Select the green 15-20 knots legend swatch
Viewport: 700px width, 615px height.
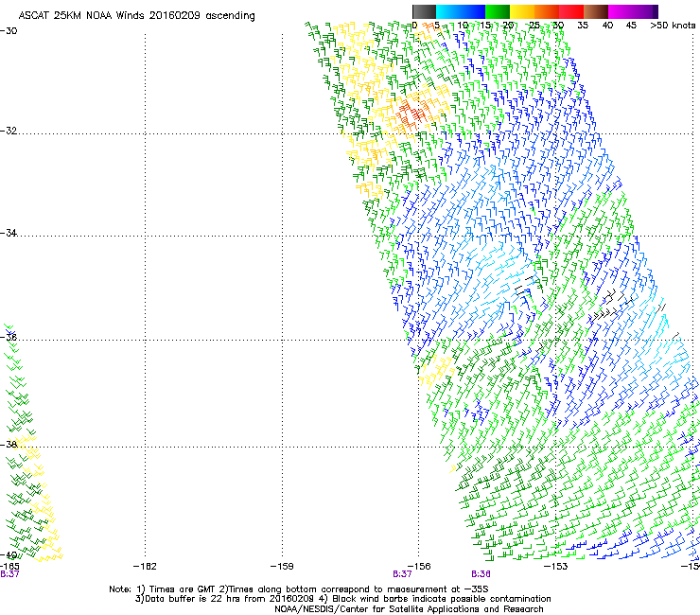tap(498, 11)
